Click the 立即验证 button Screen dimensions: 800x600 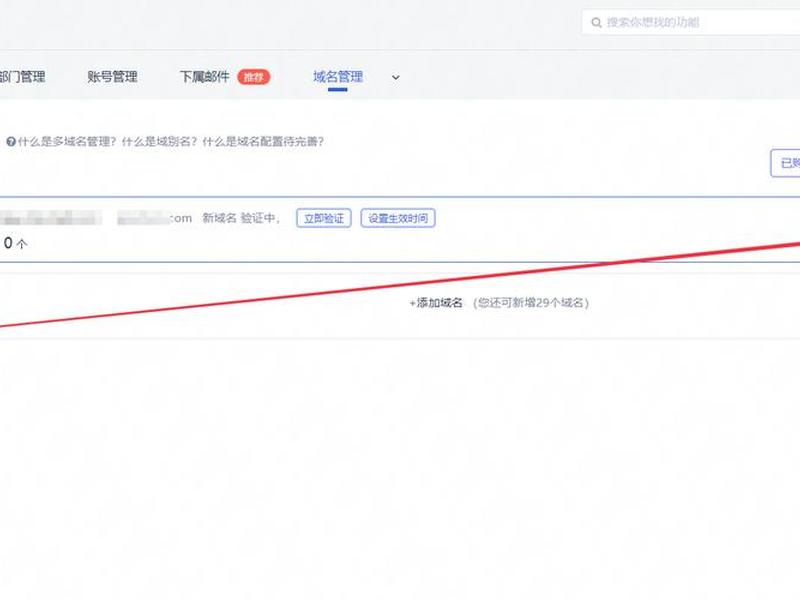tap(323, 218)
